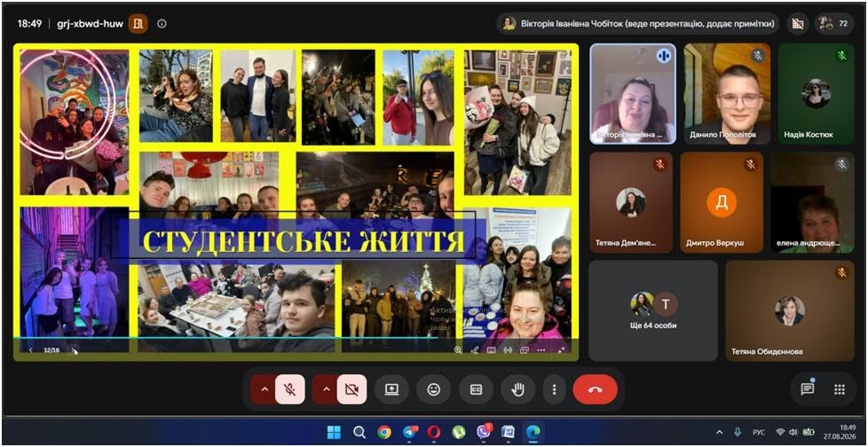The image size is (868, 447).
Task: Click meeting info icon next to code
Action: click(162, 24)
